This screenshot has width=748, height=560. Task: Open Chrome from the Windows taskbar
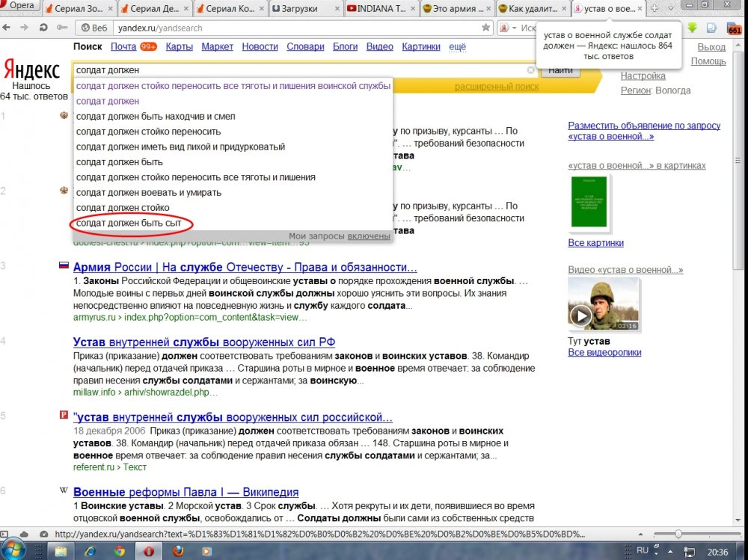pyautogui.click(x=119, y=550)
